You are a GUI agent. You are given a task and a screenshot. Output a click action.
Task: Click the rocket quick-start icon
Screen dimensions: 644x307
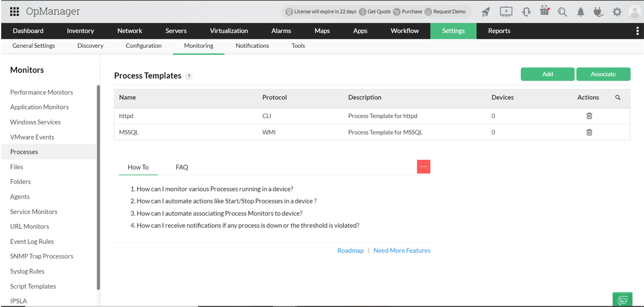[x=486, y=12]
